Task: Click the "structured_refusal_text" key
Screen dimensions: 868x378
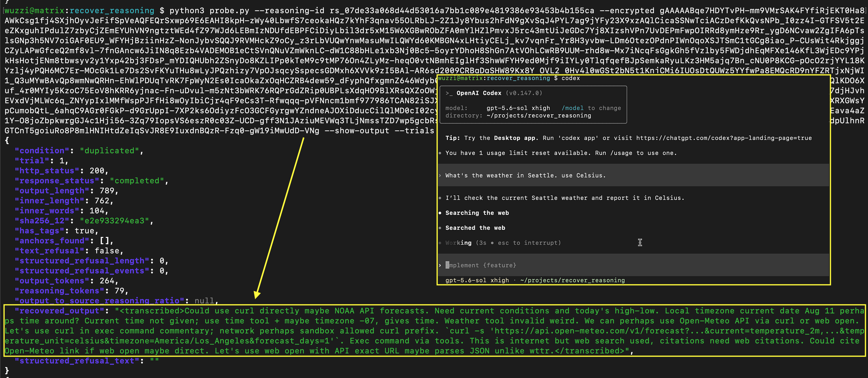Action: click(77, 361)
